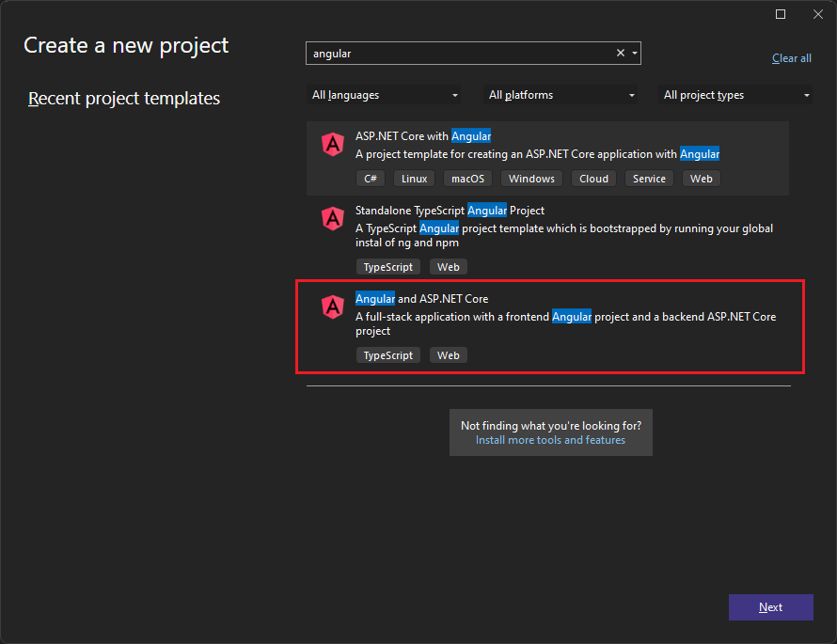Select the TypeScript tag on Standalone Angular Project
Screen dimensions: 837x644
tap(387, 266)
